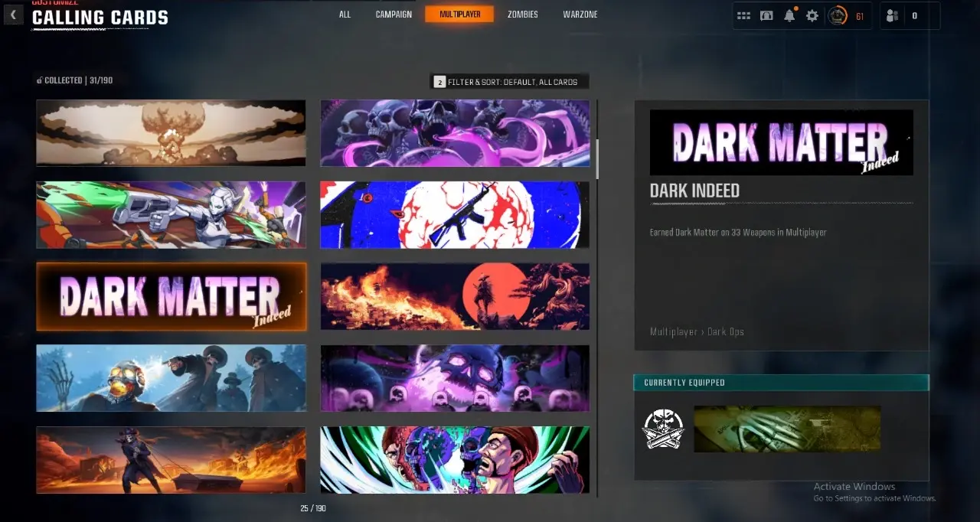
Task: Click the Dark Indeed title text
Action: tap(694, 191)
